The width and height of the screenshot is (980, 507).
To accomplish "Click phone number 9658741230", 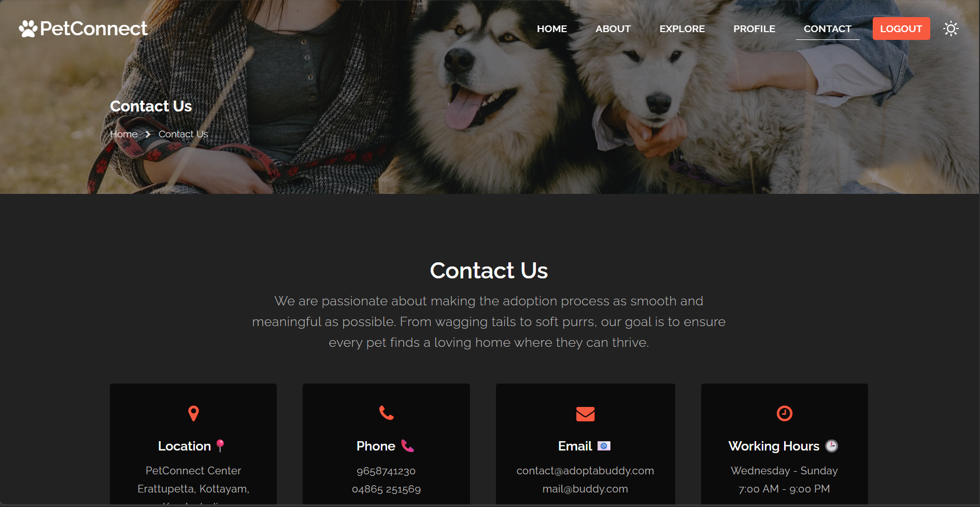I will [386, 471].
